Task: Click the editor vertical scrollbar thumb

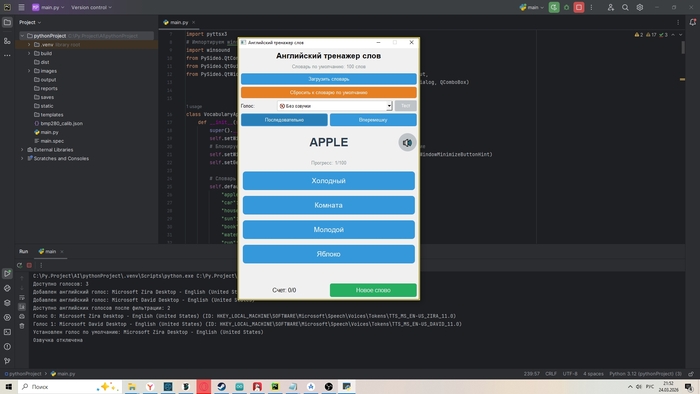Action: point(683,47)
